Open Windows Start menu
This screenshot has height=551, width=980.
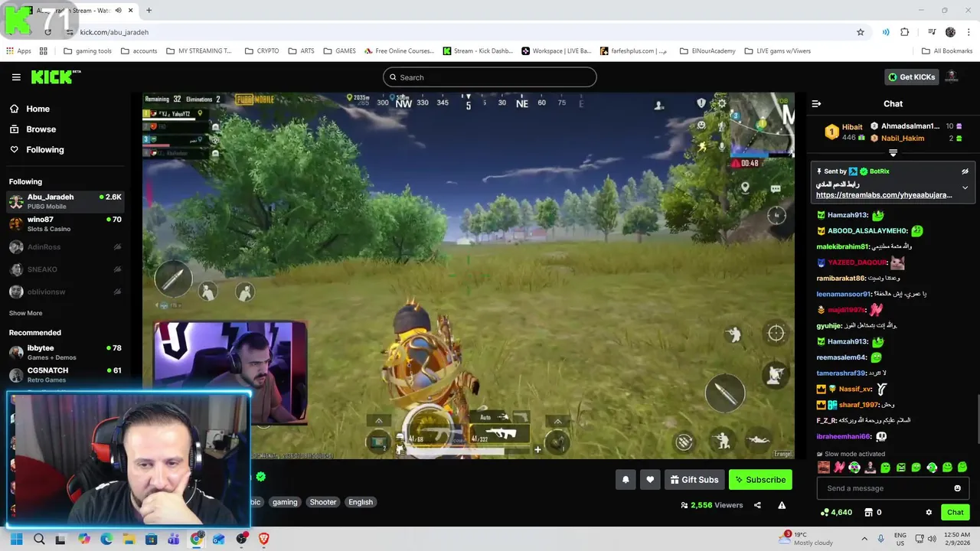(16, 539)
